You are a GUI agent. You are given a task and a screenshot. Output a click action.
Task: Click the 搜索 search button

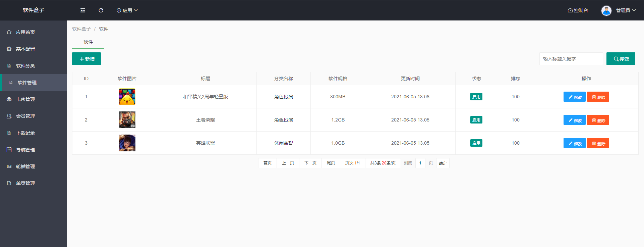[x=621, y=59]
